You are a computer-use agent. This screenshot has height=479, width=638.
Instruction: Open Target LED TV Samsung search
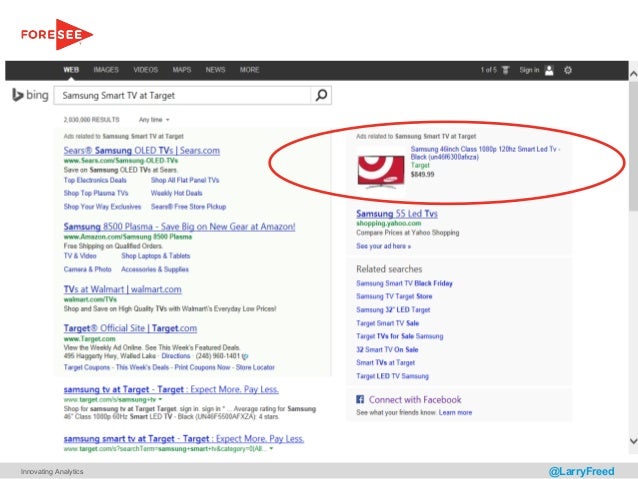[x=392, y=376]
